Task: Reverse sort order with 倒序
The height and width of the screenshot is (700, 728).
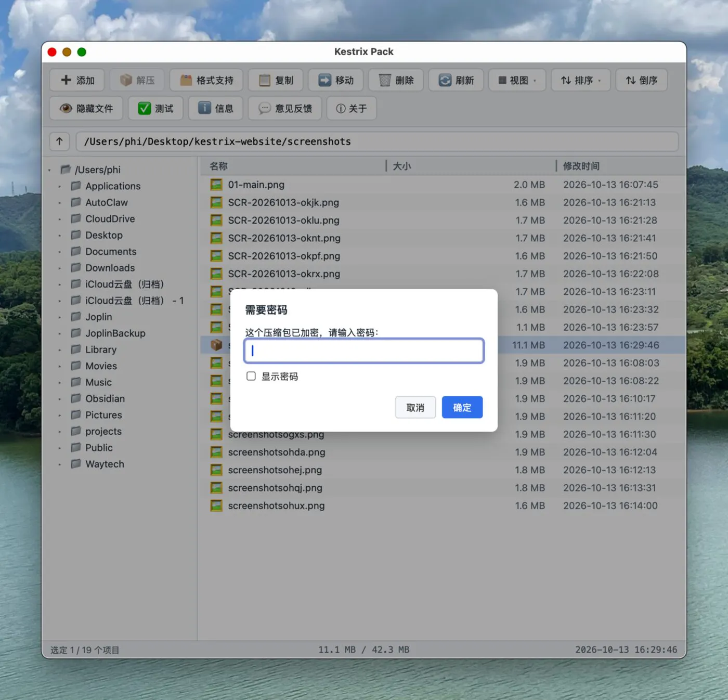Action: pos(641,80)
